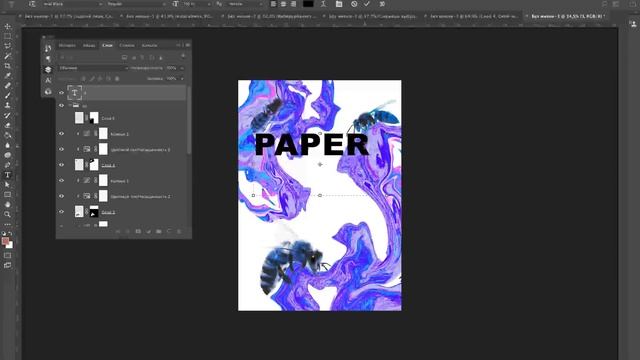Select the Zoom tool
Image resolution: width=640 pixels, height=360 pixels.
(7, 214)
